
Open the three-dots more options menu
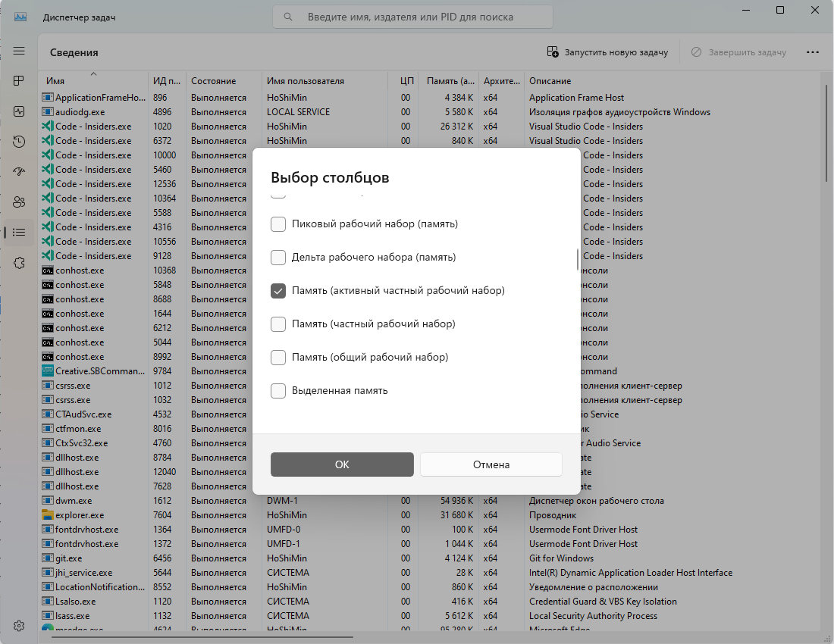click(813, 52)
